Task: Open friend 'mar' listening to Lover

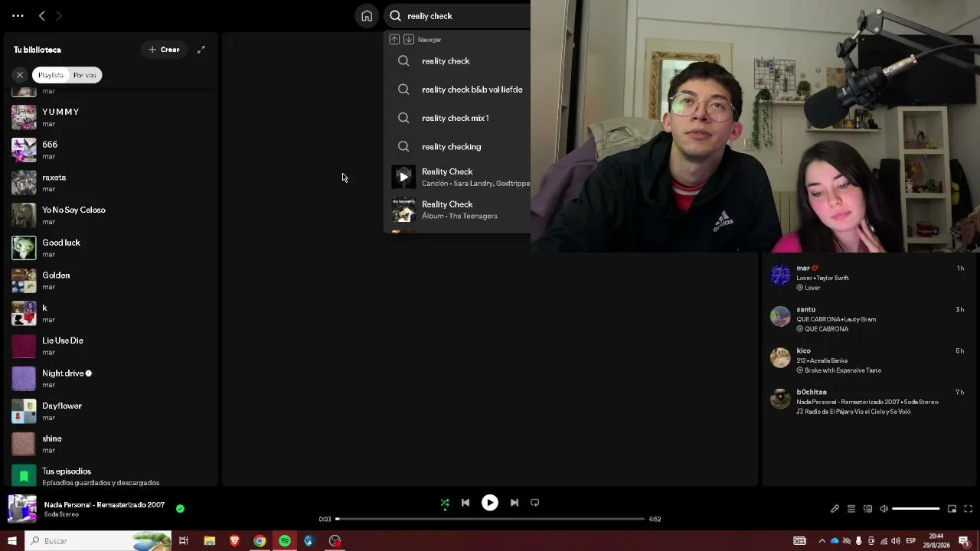Action: [x=867, y=278]
